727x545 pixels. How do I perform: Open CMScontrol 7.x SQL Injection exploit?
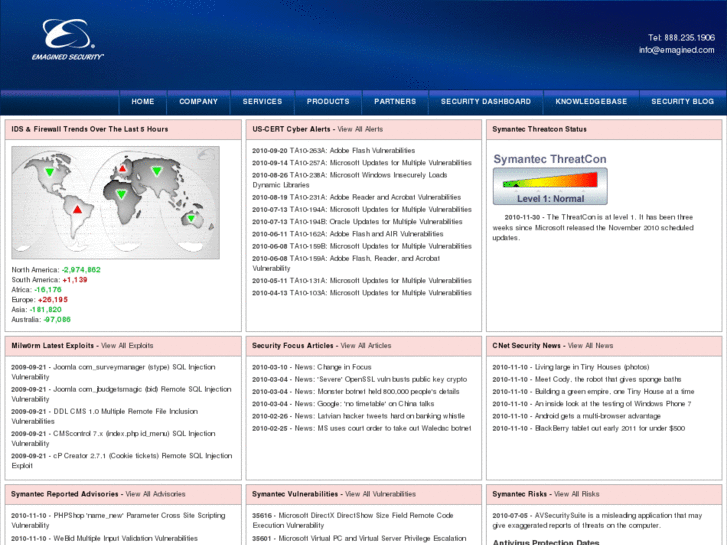coord(113,439)
